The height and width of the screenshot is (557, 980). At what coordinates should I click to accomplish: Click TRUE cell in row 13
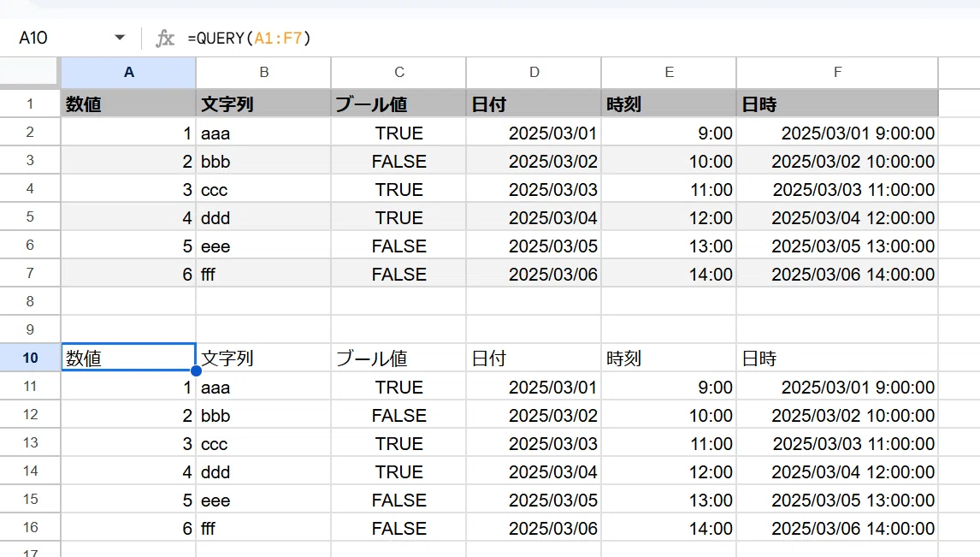[398, 442]
